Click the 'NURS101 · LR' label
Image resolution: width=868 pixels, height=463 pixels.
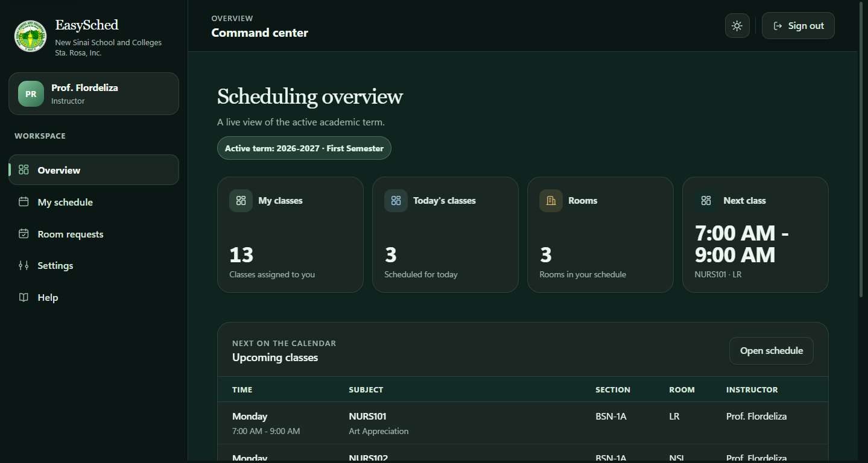tap(718, 274)
